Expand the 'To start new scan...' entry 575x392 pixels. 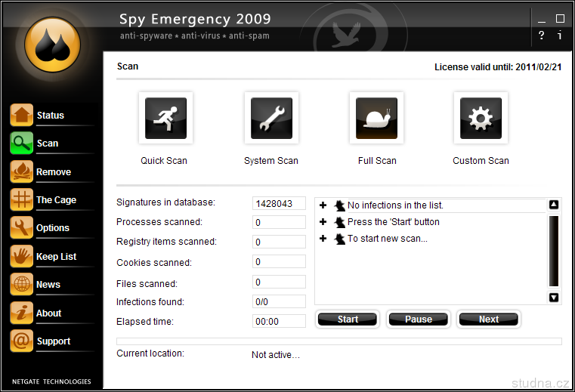pyautogui.click(x=323, y=239)
